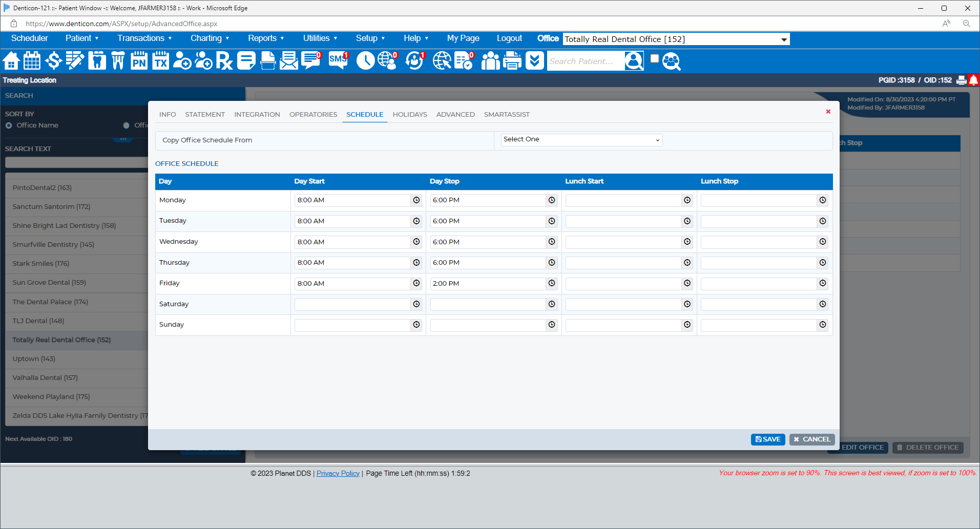Image resolution: width=980 pixels, height=529 pixels.
Task: Click the Rx prescription icon
Action: point(224,61)
